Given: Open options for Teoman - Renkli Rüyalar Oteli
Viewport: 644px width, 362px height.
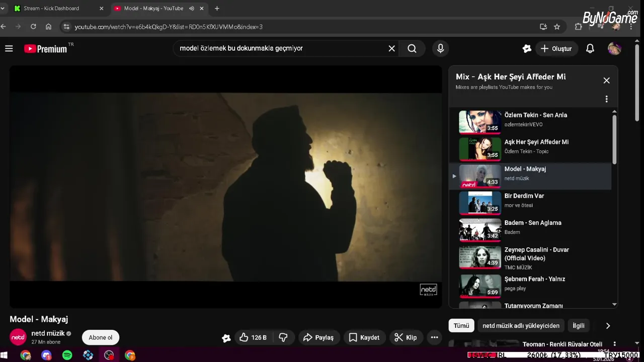Looking at the screenshot, I should (614, 344).
